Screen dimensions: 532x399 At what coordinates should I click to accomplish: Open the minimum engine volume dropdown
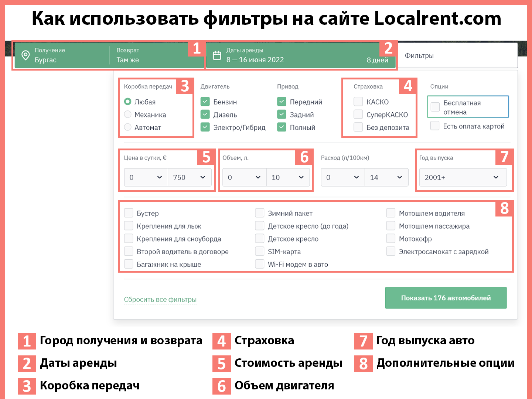click(244, 177)
